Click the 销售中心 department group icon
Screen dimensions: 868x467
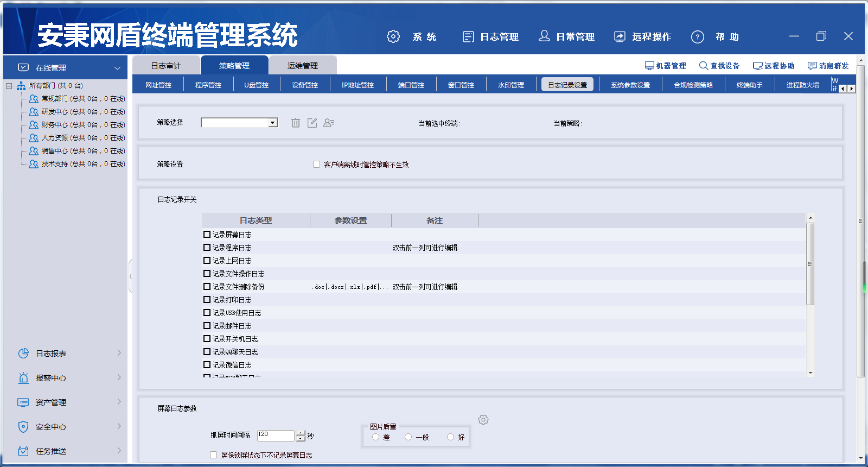34,151
